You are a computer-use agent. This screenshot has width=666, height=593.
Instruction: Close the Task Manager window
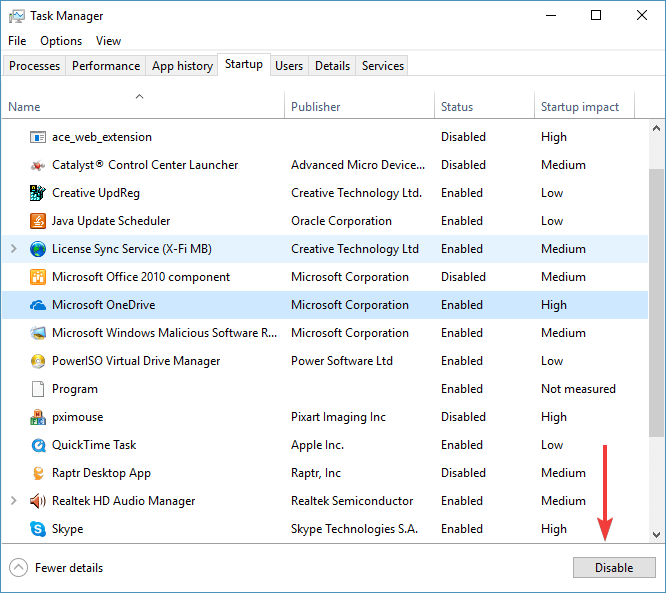coord(642,16)
